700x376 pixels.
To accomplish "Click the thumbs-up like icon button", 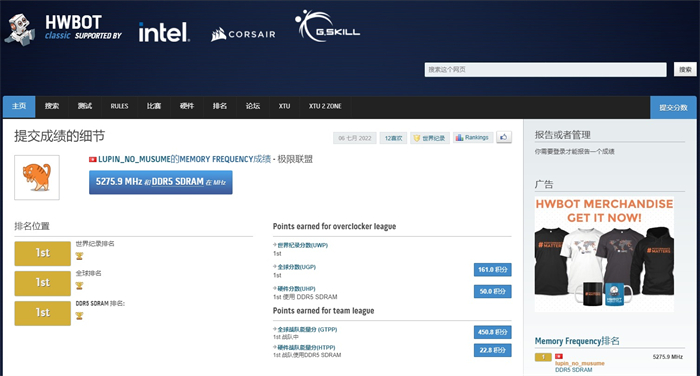I will [x=504, y=138].
